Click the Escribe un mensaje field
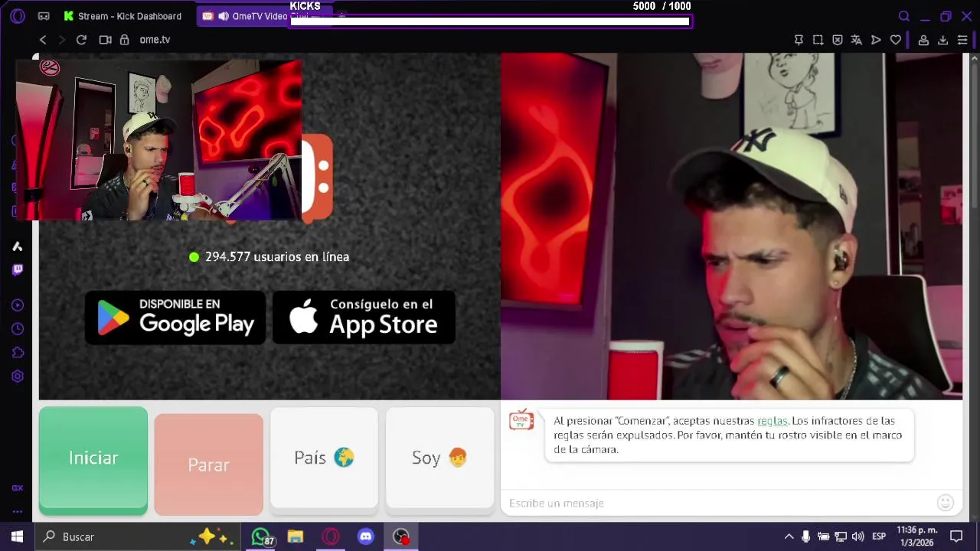This screenshot has height=551, width=980. pyautogui.click(x=718, y=503)
